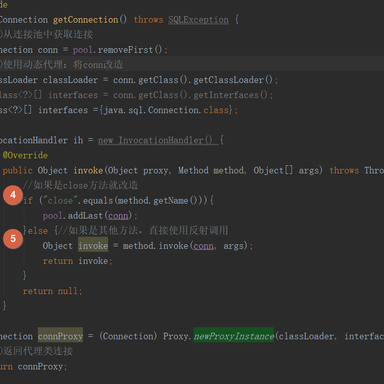The width and height of the screenshot is (384, 384).
Task: Click 'return null;' statement
Action: point(52,291)
